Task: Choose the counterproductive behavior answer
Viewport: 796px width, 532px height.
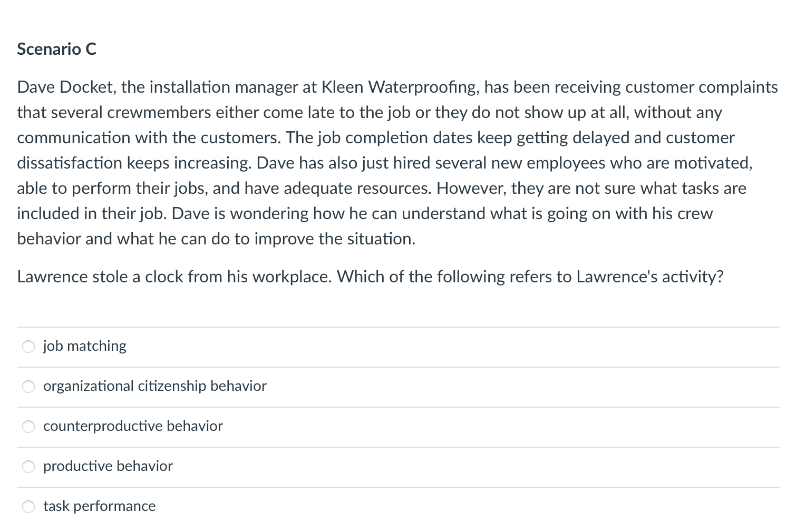Action: point(28,427)
